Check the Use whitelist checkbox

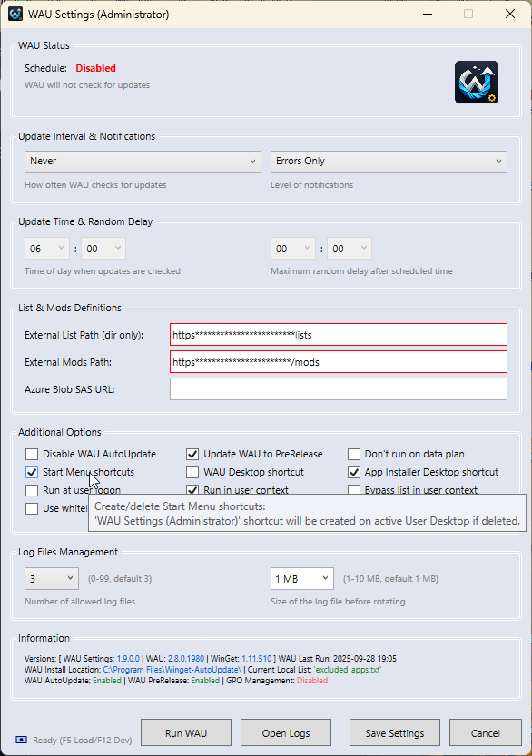[x=32, y=508]
